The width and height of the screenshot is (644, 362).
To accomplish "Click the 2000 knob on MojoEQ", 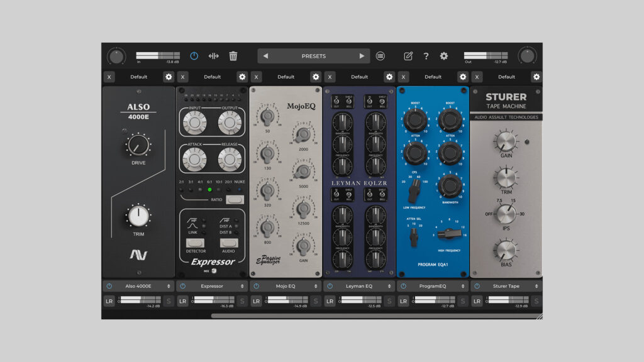I will (x=303, y=134).
